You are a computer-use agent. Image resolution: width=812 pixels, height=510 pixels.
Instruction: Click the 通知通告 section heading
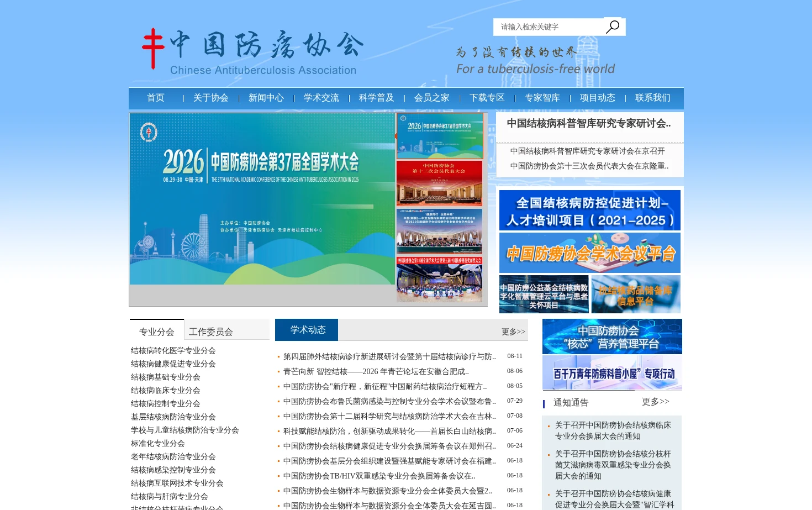click(571, 402)
